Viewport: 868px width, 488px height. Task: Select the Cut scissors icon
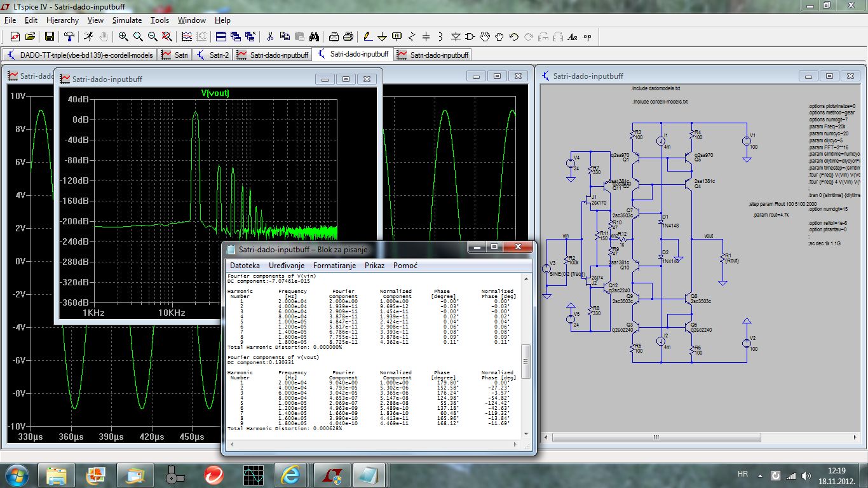[270, 36]
